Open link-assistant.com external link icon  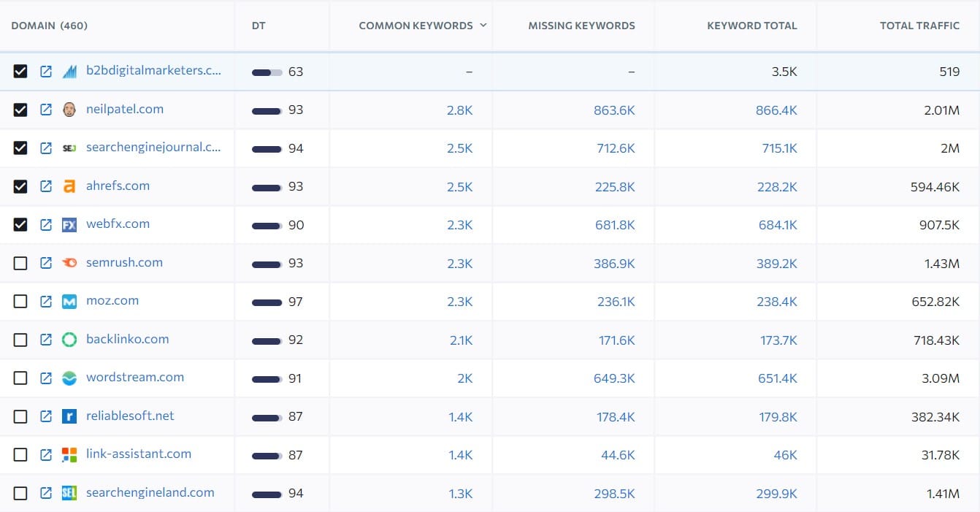point(46,454)
